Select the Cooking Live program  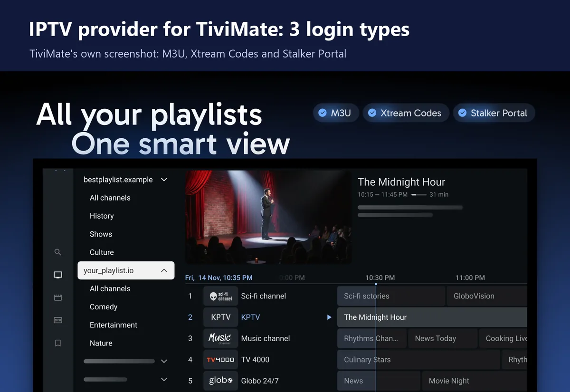pyautogui.click(x=503, y=338)
